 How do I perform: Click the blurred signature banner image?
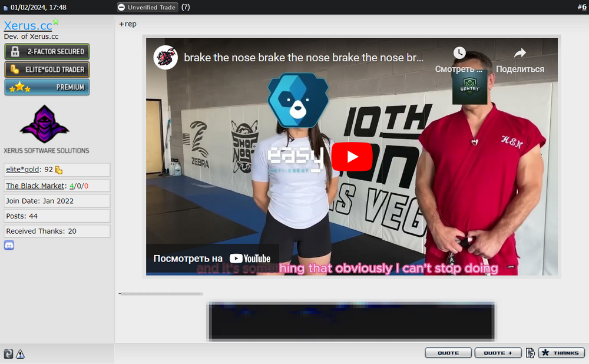tap(351, 321)
